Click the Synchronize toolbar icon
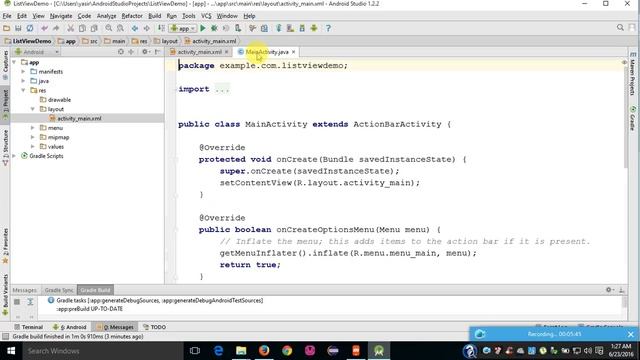 coord(30,28)
